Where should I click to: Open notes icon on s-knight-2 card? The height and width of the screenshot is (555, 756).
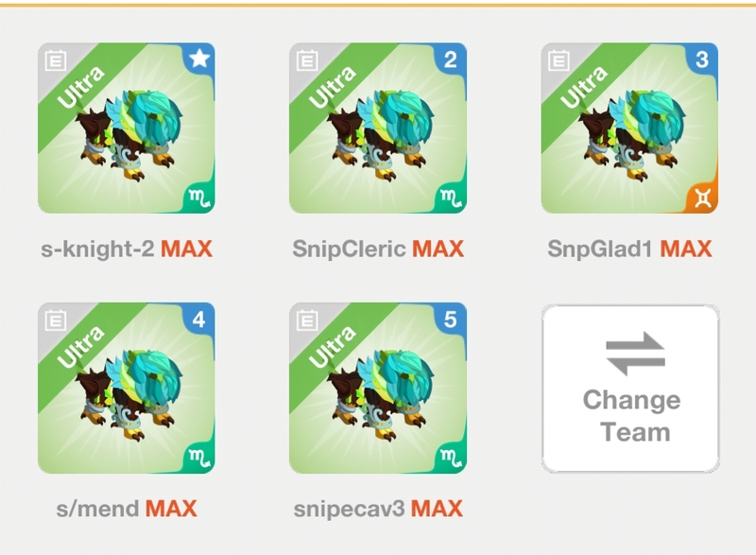coord(56,61)
